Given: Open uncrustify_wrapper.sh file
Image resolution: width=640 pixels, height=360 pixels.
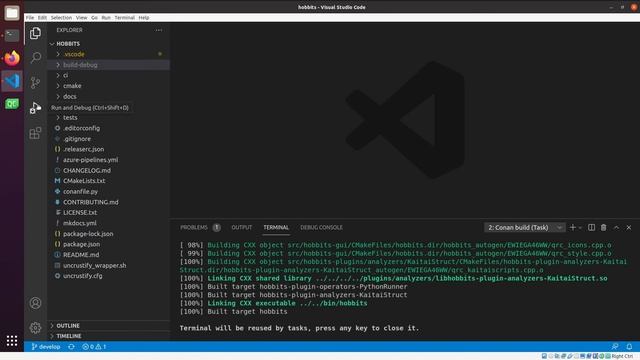Looking at the screenshot, I should 94,265.
